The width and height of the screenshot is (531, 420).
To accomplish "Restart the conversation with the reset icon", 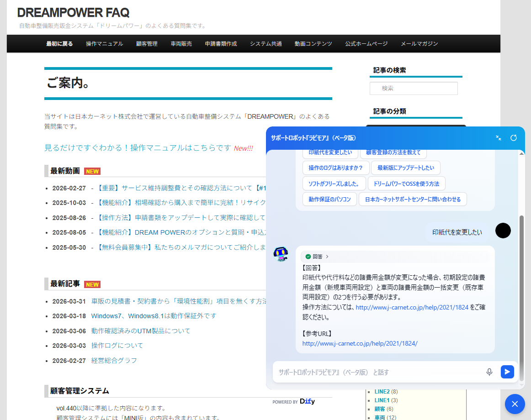I will click(514, 138).
